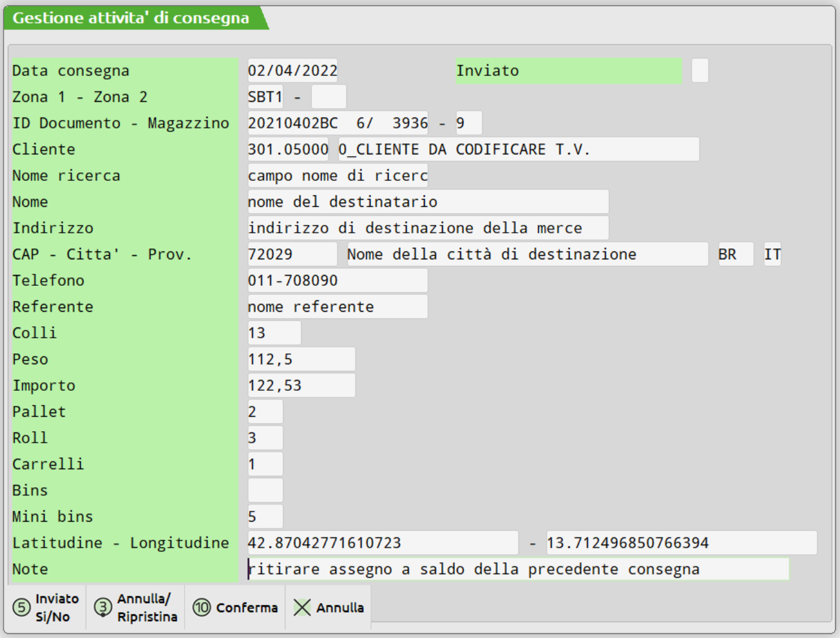Click the X icon beside Annulla
Screen dimensions: 840x638
(x=302, y=607)
